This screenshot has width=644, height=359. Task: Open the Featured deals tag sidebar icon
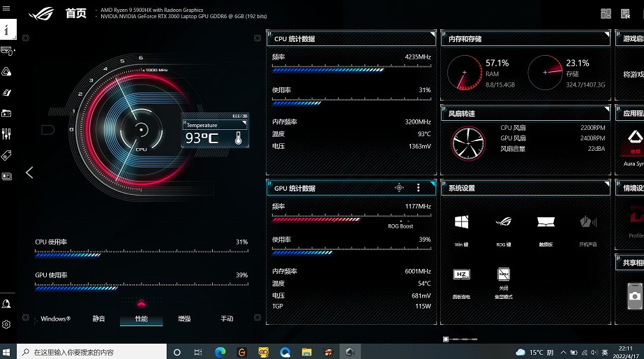pos(6,155)
